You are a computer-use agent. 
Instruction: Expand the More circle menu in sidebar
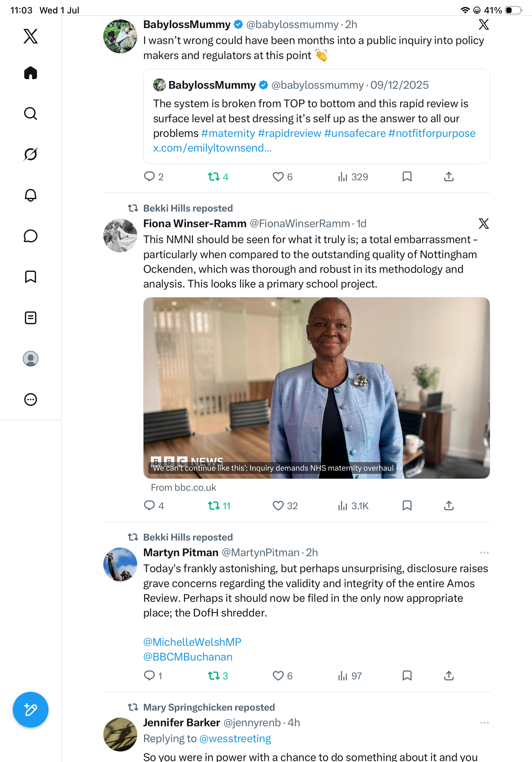point(31,399)
